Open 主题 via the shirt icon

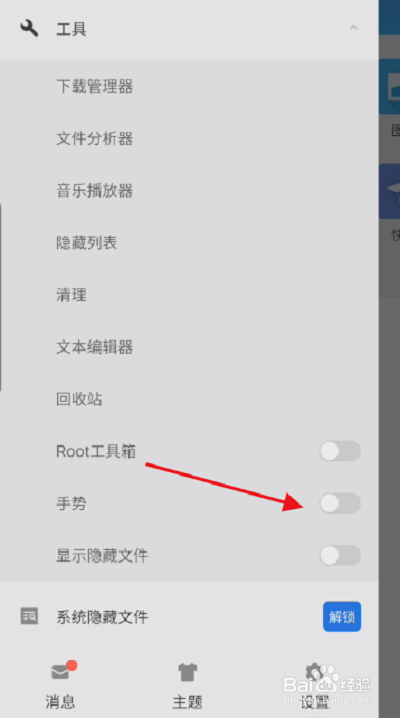[187, 673]
